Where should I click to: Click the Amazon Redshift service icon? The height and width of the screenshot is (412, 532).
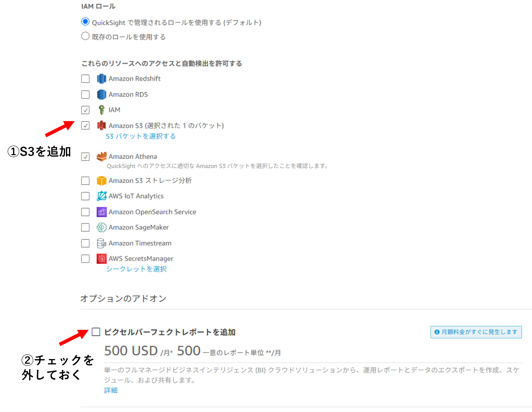pyautogui.click(x=101, y=79)
